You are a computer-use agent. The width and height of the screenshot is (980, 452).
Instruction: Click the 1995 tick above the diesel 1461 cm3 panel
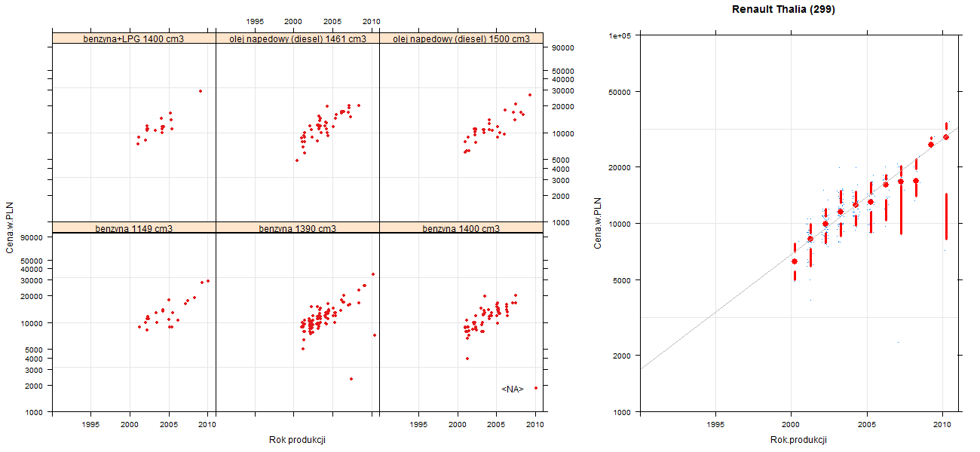[x=255, y=22]
